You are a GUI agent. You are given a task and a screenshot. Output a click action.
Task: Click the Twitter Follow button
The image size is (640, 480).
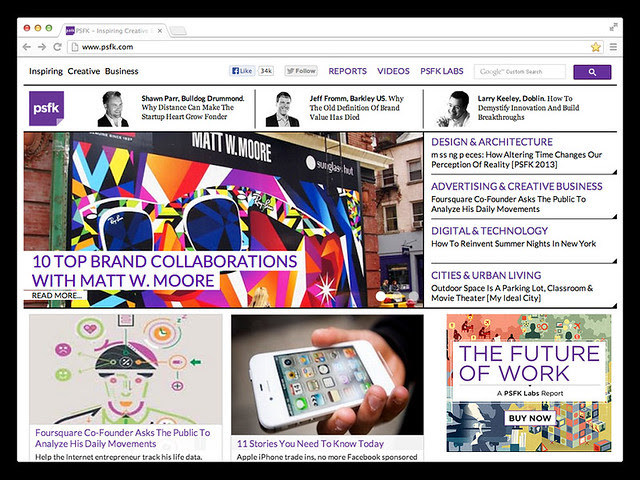pos(301,71)
